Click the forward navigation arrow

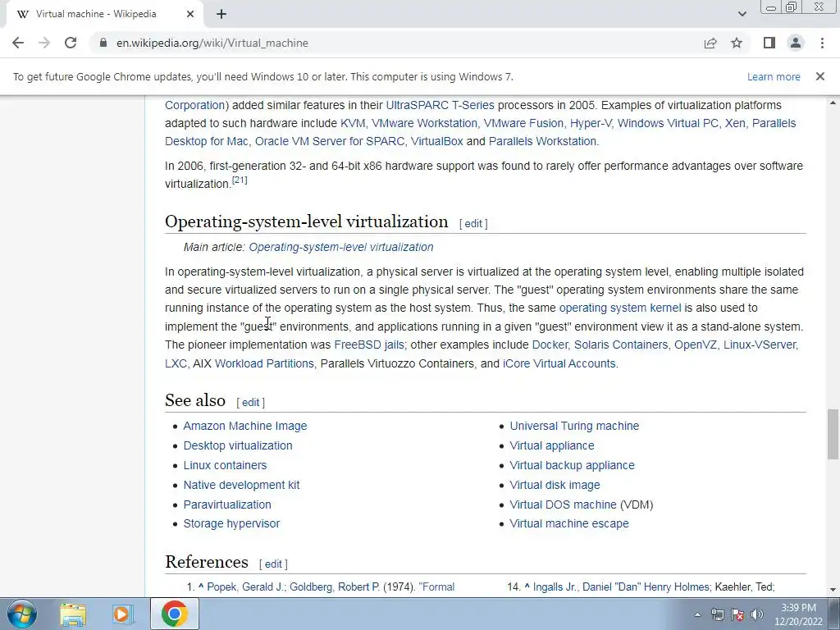coord(44,43)
